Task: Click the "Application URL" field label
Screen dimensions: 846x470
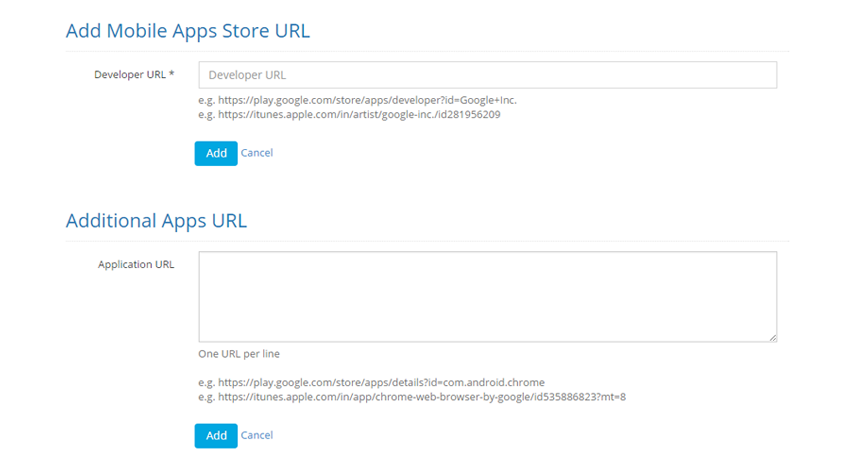Action: 136,265
